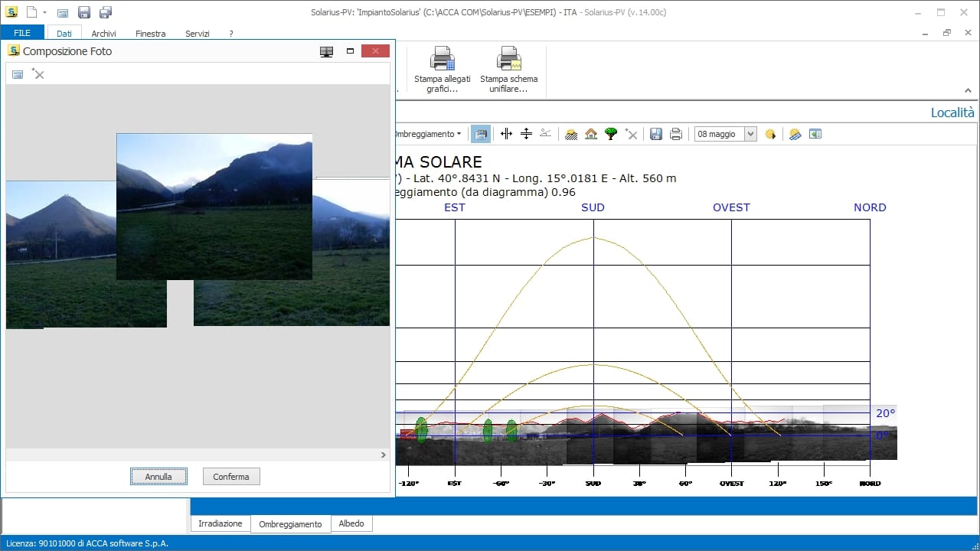Switch to the Irradiazione tab

click(220, 523)
